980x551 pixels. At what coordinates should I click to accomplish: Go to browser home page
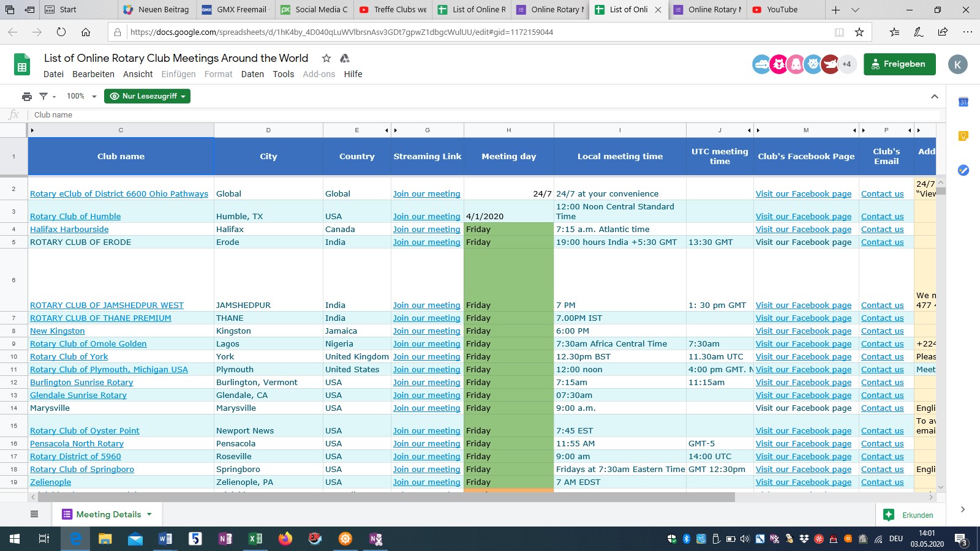86,32
